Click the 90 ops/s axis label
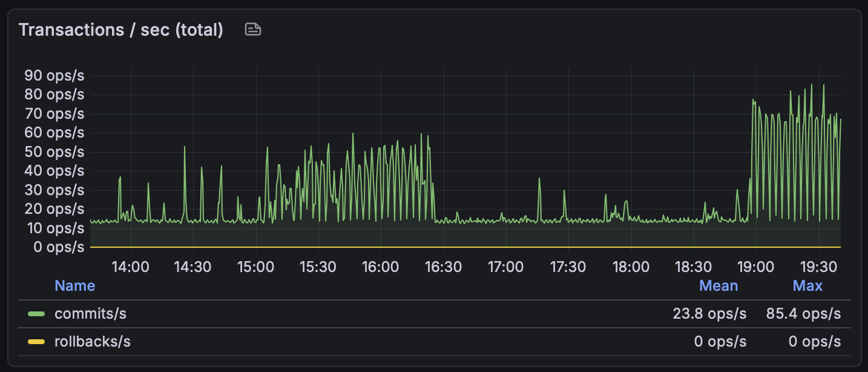 pos(54,75)
